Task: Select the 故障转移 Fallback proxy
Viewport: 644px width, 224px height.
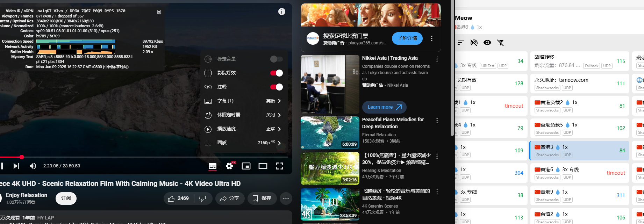Action: (x=580, y=61)
